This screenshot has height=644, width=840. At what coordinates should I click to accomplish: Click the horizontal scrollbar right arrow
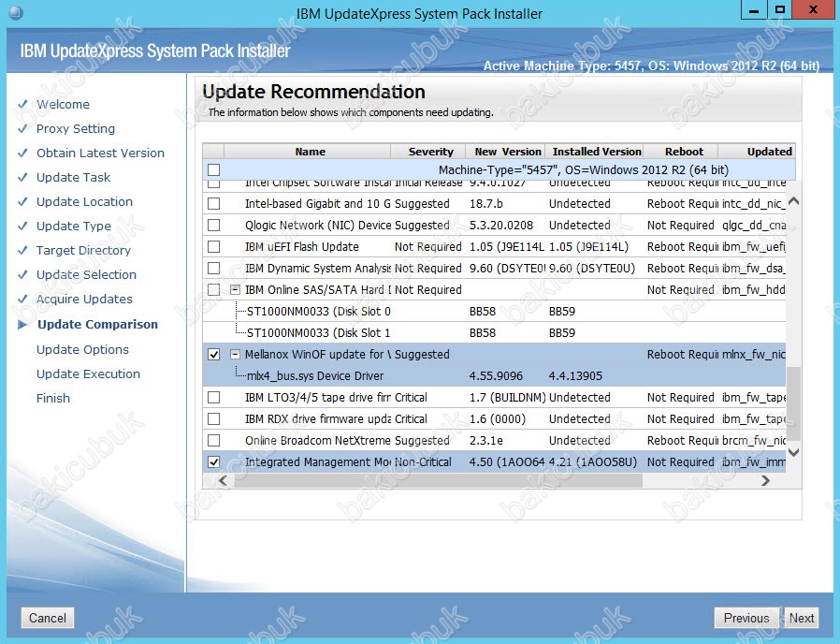[x=765, y=480]
